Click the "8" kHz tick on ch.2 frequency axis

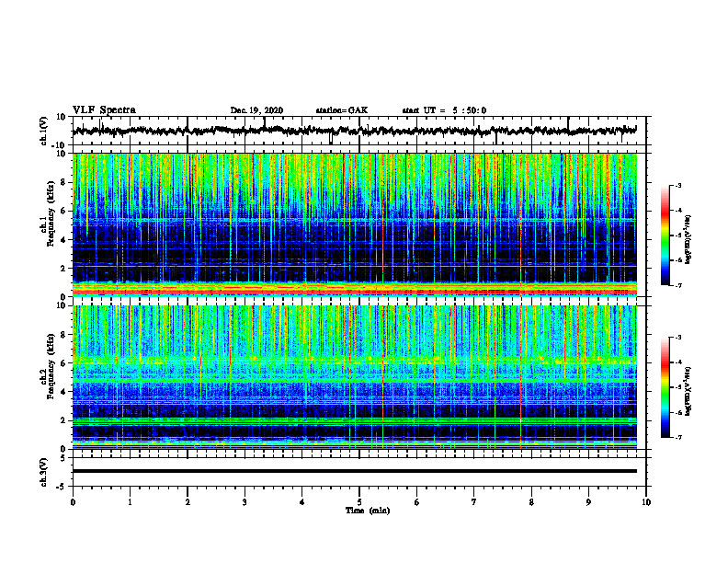63,335
